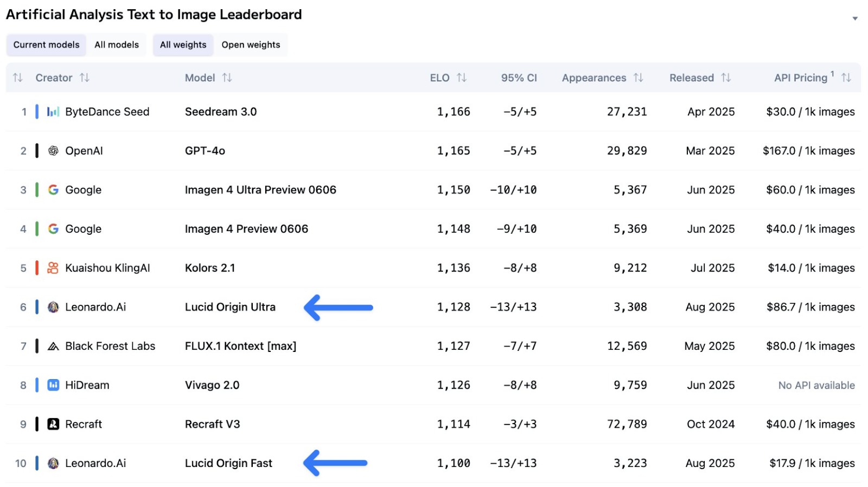Click the Leonardo.Ai logo in the Lucid Origin Ultra row
The height and width of the screenshot is (487, 868).
pyautogui.click(x=53, y=307)
